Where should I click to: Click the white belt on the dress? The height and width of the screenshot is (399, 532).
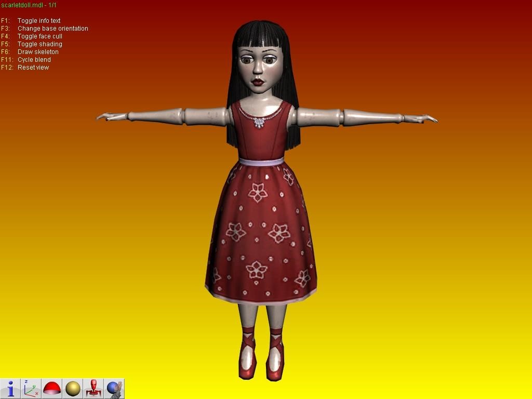pyautogui.click(x=261, y=162)
